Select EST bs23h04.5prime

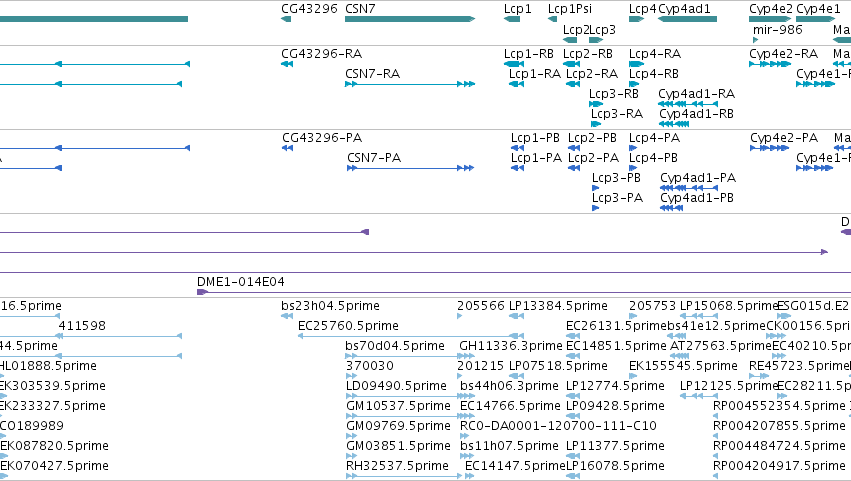pos(331,306)
